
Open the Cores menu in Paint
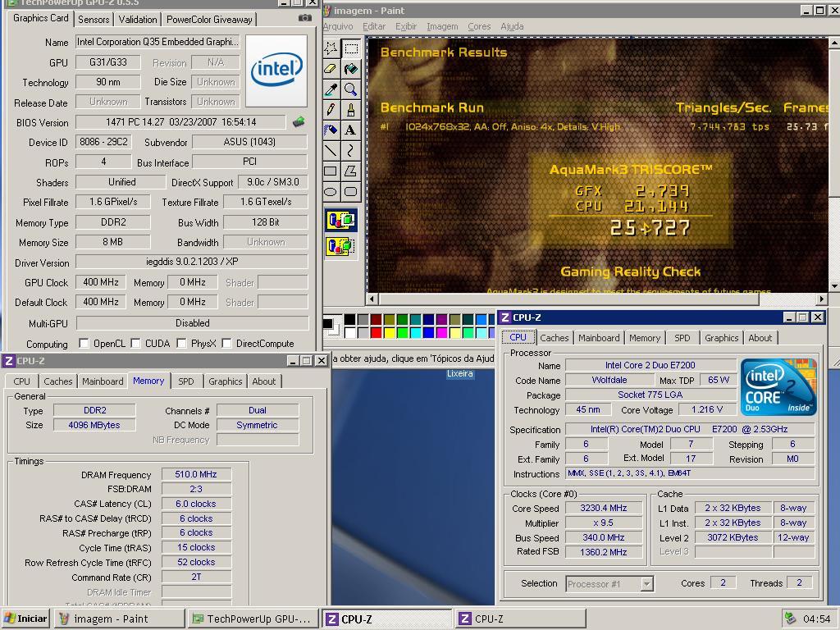click(x=479, y=26)
